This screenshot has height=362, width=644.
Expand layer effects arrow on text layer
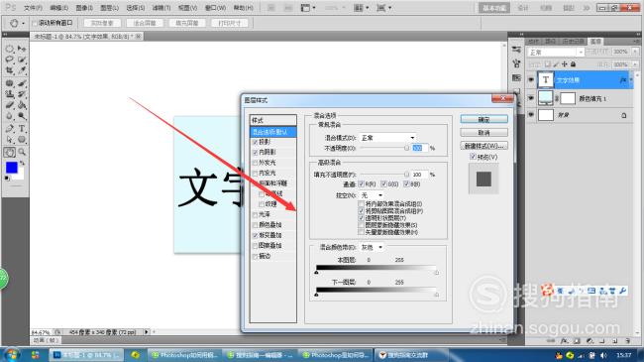pyautogui.click(x=632, y=80)
